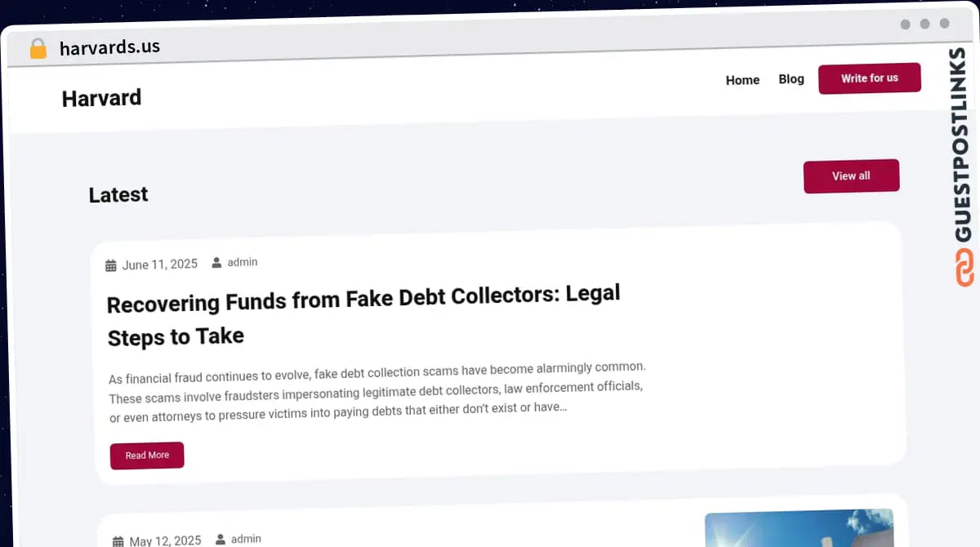Open Recovering Funds from Fake Debt Collectors article
Viewport: 980px width, 547px height.
[363, 315]
